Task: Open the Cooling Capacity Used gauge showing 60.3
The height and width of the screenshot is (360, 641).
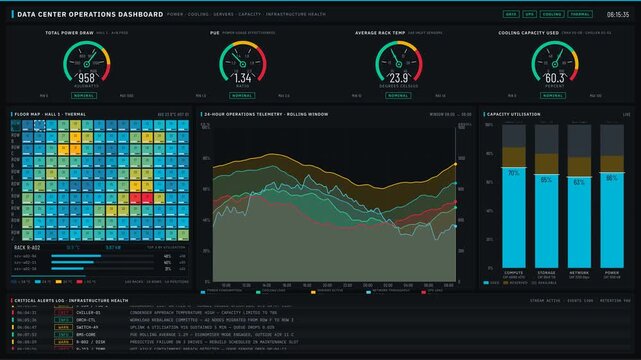Action: [x=555, y=65]
